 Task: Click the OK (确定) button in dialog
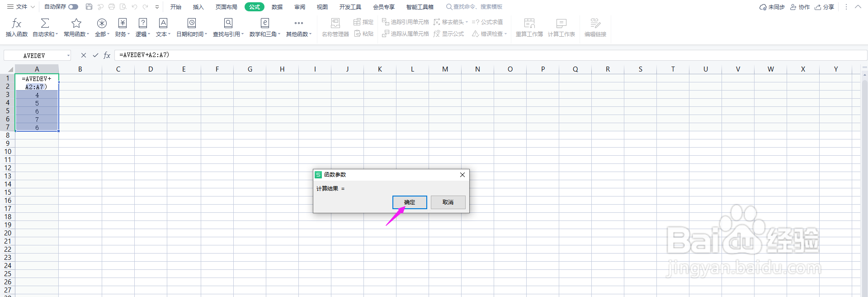[410, 202]
